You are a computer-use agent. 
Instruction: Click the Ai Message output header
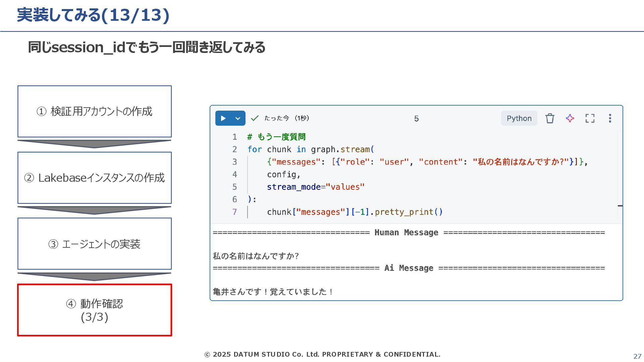[x=409, y=268]
